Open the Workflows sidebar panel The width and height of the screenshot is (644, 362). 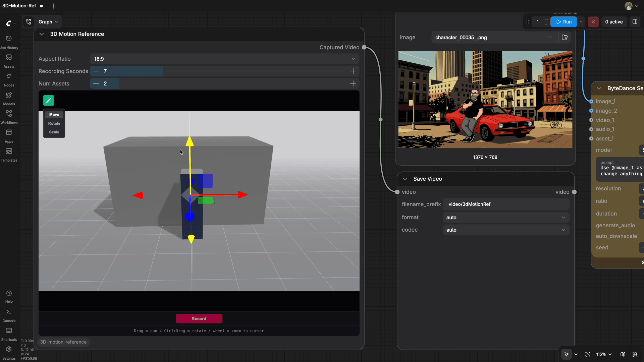9,117
